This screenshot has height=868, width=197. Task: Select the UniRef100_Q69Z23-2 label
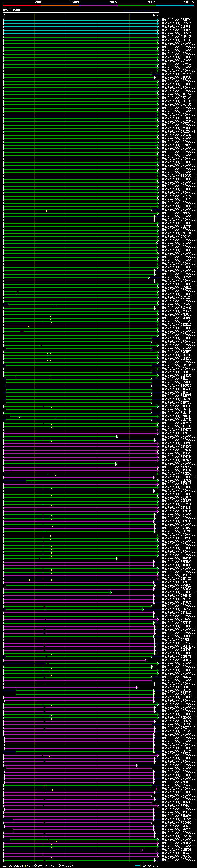tap(179, 728)
